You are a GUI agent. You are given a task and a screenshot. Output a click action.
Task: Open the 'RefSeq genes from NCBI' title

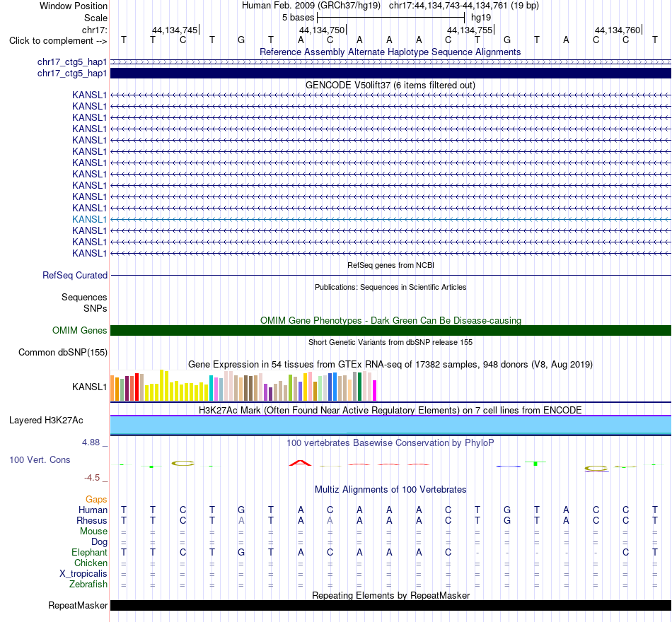tap(390, 265)
